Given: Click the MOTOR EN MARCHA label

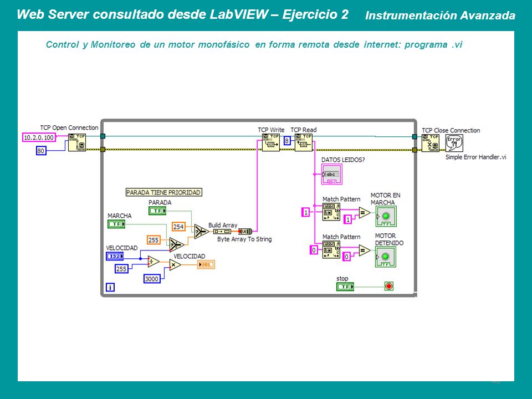Looking at the screenshot, I should [x=386, y=199].
